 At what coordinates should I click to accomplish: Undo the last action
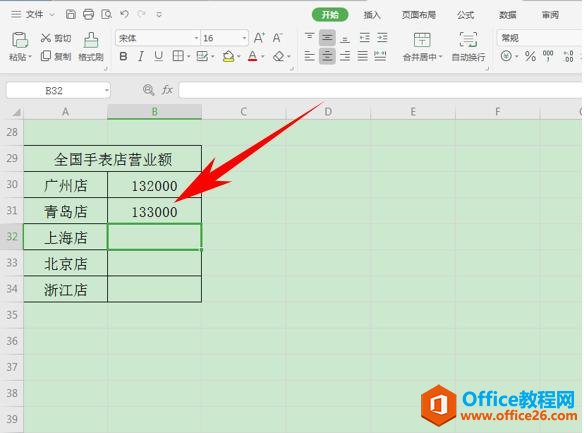click(124, 15)
